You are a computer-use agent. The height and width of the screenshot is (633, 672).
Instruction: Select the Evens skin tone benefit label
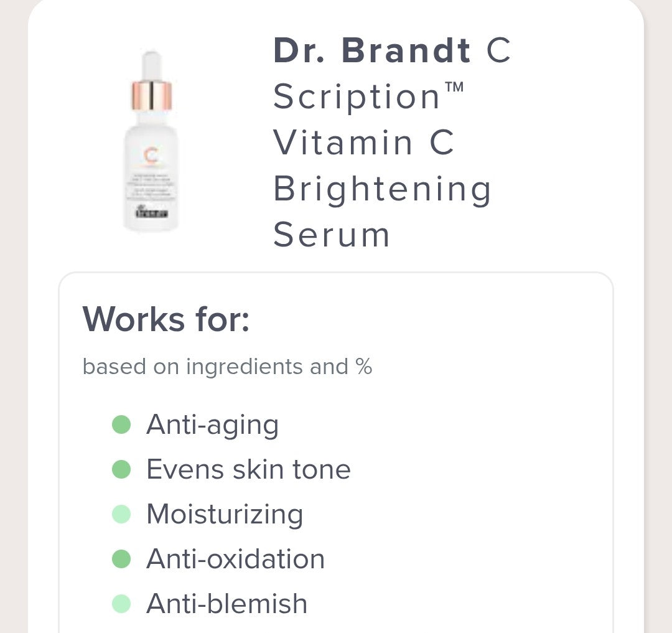(248, 469)
